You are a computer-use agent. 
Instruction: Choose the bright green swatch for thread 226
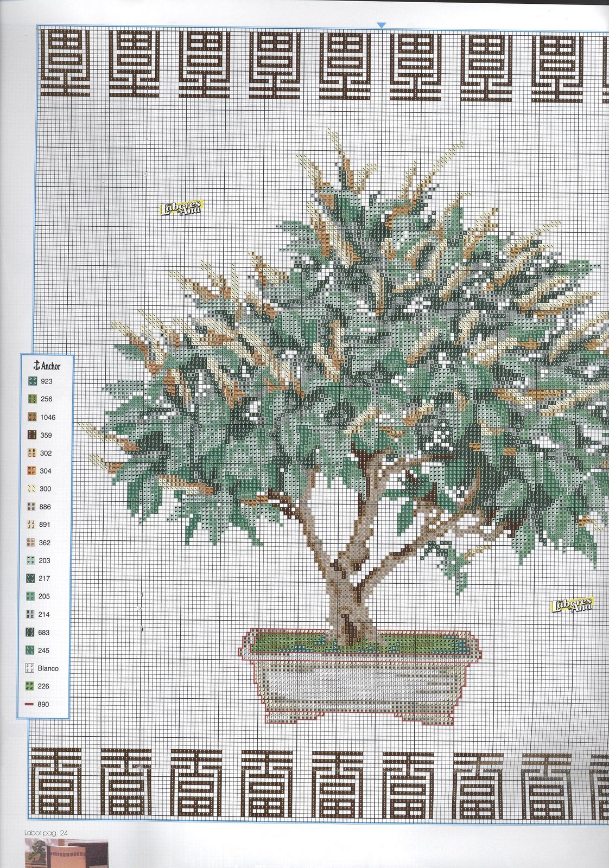tap(30, 686)
